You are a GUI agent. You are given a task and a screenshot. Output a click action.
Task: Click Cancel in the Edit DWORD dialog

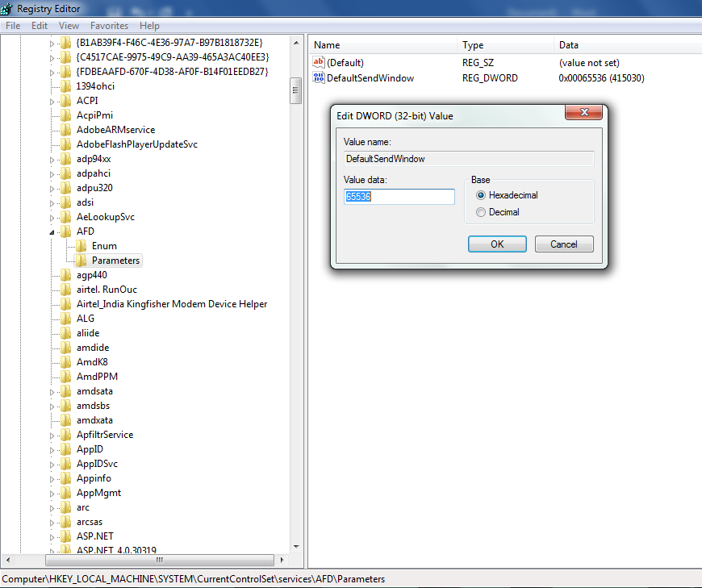tap(563, 244)
